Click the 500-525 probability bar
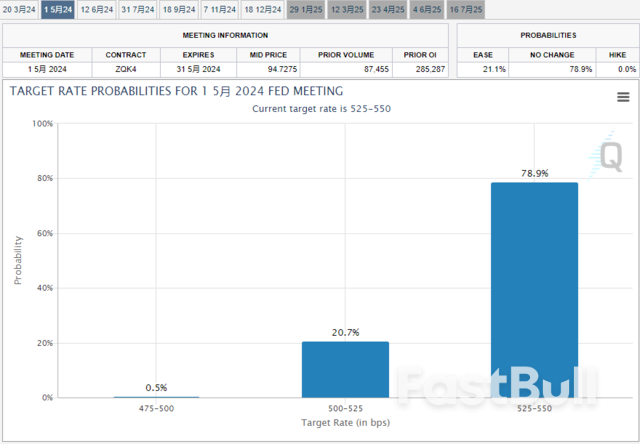 [345, 369]
